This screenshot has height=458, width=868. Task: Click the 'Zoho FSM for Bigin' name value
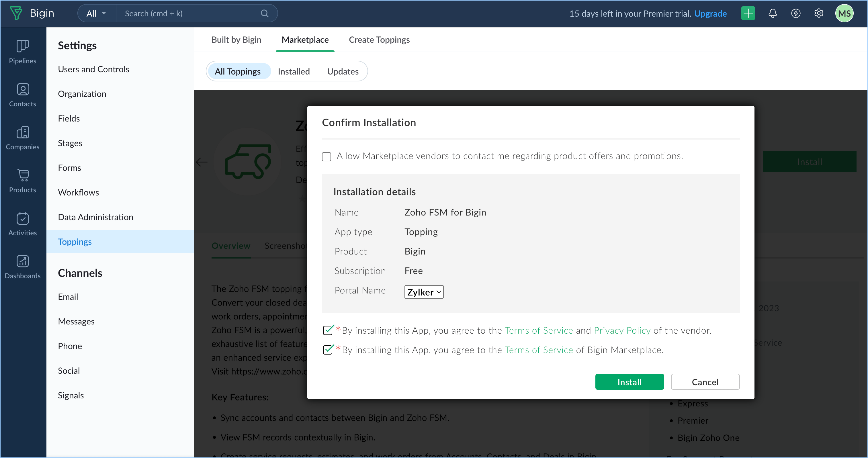[x=445, y=212]
